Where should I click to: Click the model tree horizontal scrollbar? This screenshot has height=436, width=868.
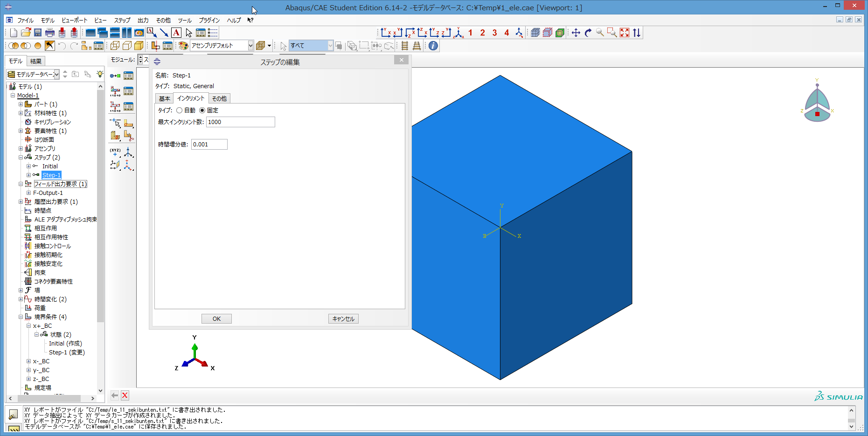coord(49,398)
